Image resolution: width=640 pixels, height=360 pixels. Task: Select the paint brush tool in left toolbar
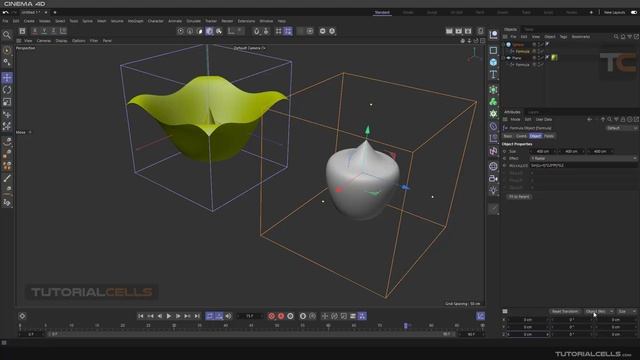pos(7,178)
